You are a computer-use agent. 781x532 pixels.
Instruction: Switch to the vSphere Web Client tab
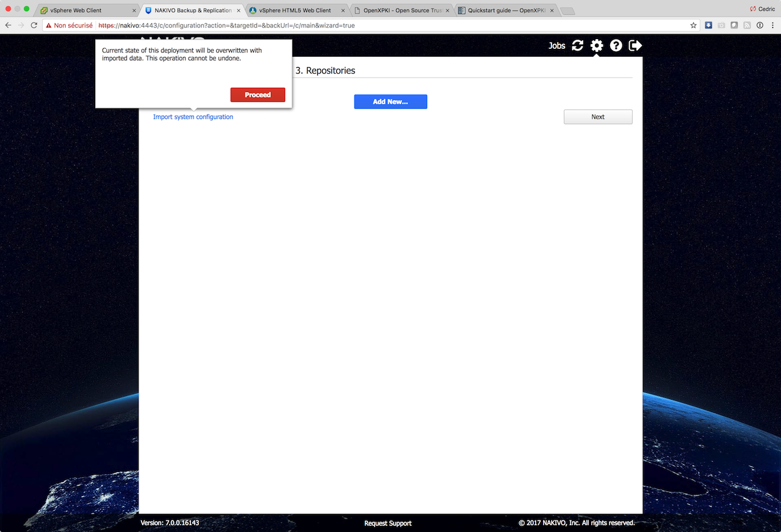[76, 10]
